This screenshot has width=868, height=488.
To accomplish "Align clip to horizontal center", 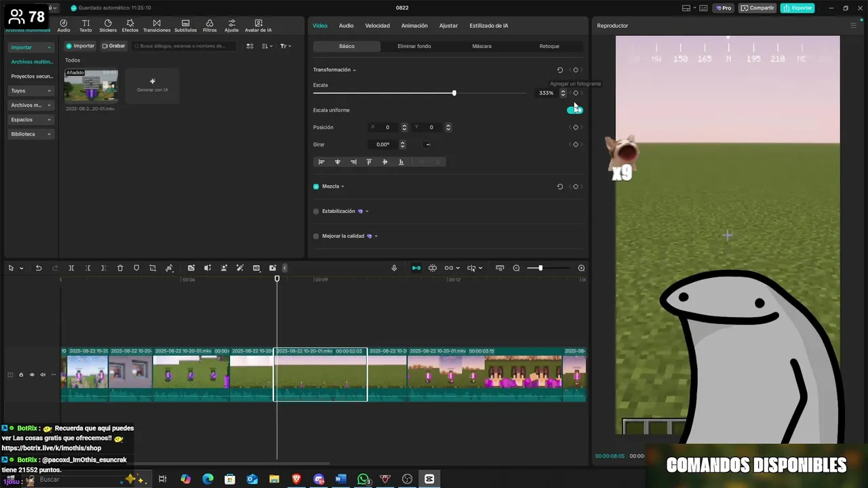I will point(338,162).
